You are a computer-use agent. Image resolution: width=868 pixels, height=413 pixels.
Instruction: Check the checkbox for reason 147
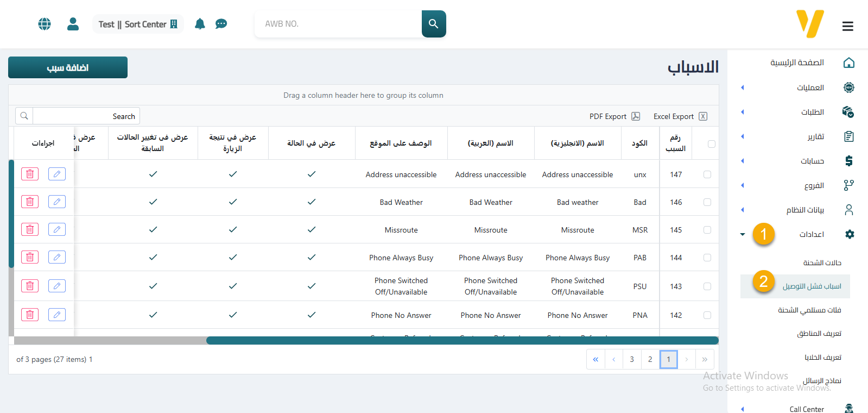coord(707,174)
